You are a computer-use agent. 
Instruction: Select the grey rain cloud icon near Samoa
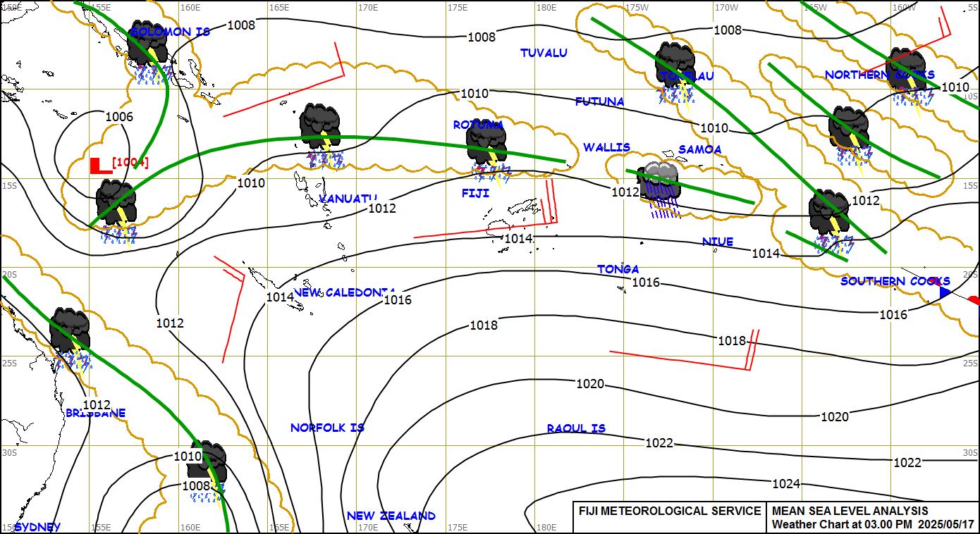659,190
